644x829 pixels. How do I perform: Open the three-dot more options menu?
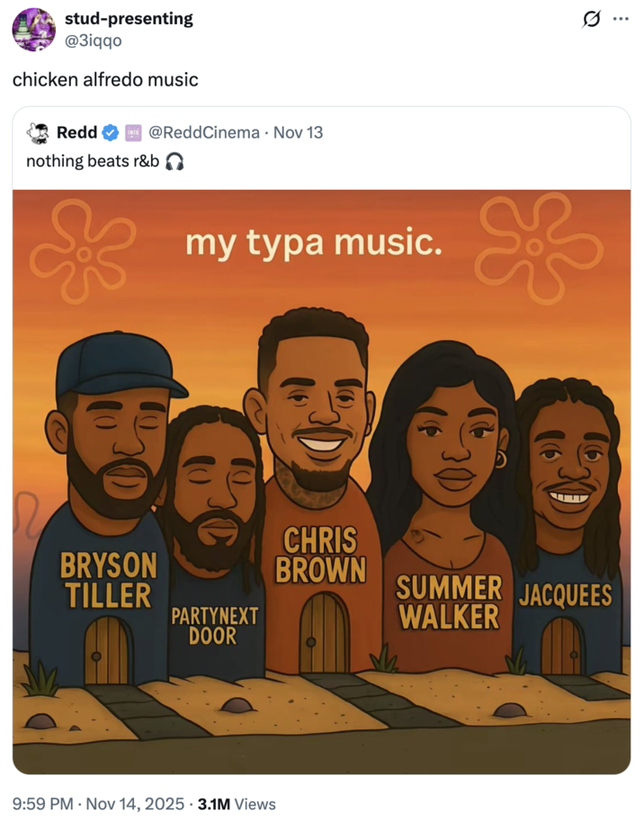[x=622, y=21]
